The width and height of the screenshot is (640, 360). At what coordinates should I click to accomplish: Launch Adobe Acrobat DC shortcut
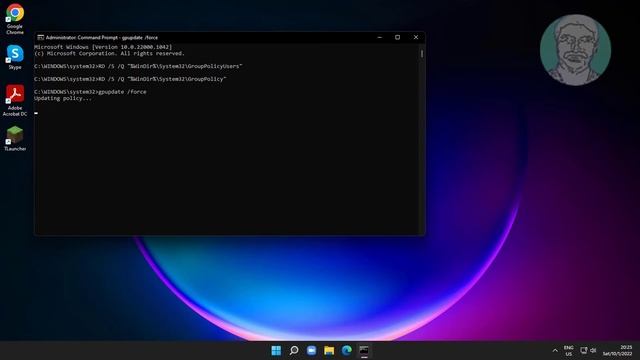15,100
